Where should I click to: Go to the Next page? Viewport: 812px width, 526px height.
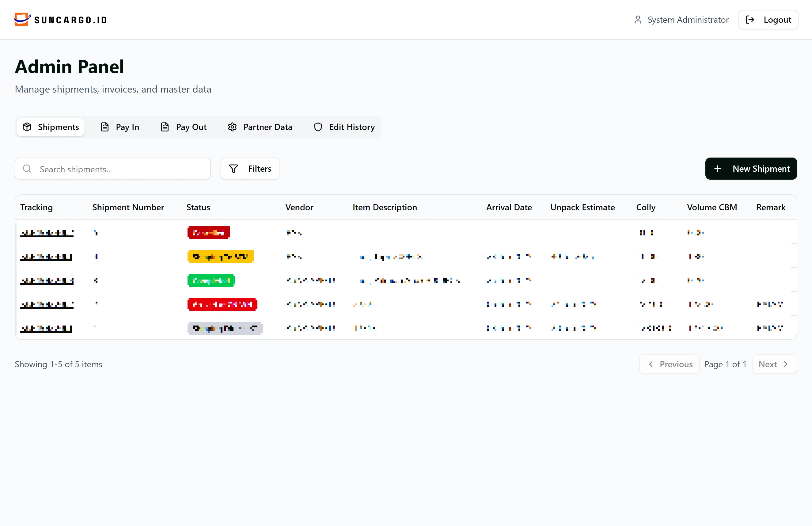[774, 364]
